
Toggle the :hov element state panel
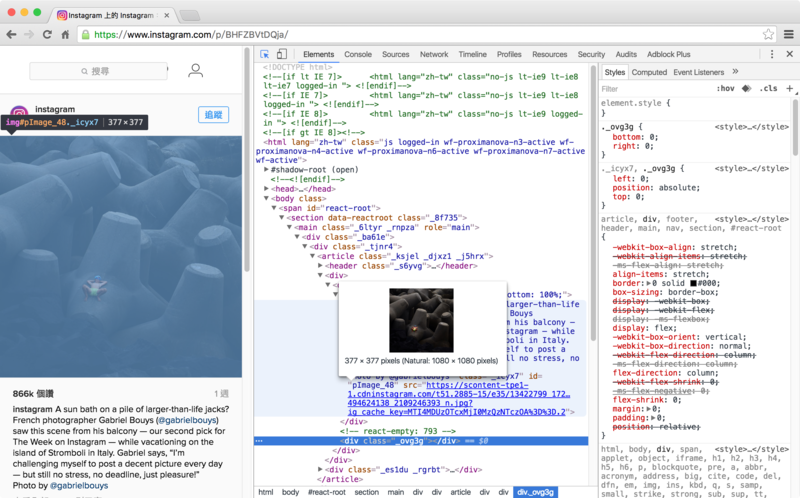[x=725, y=88]
